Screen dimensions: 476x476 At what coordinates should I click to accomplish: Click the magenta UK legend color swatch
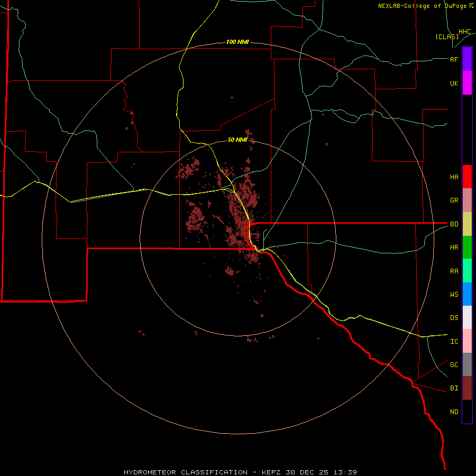(467, 83)
